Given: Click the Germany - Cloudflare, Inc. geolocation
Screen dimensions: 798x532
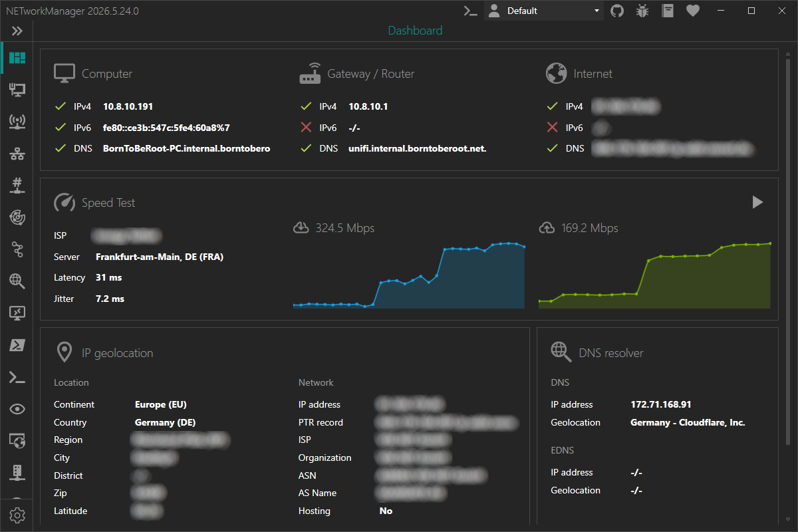Looking at the screenshot, I should (x=688, y=422).
